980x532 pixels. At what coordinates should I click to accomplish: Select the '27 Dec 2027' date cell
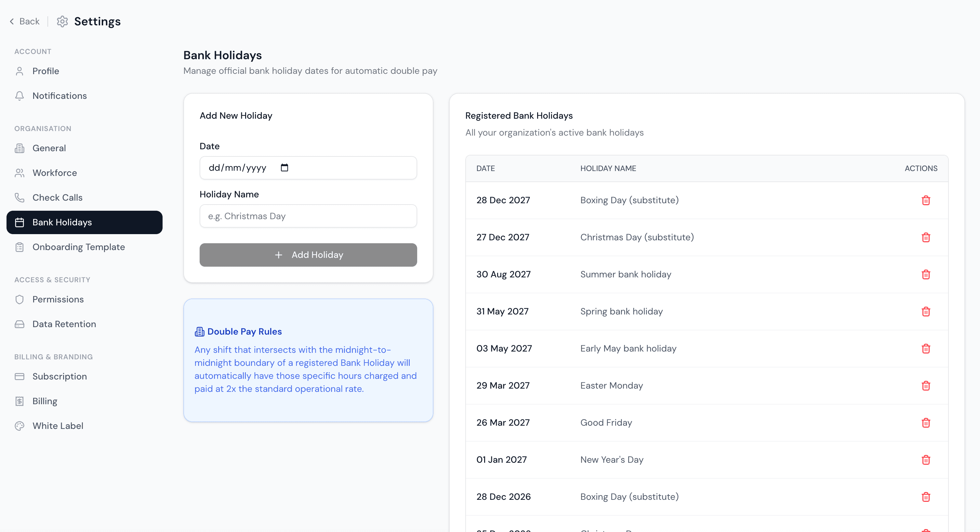click(503, 237)
